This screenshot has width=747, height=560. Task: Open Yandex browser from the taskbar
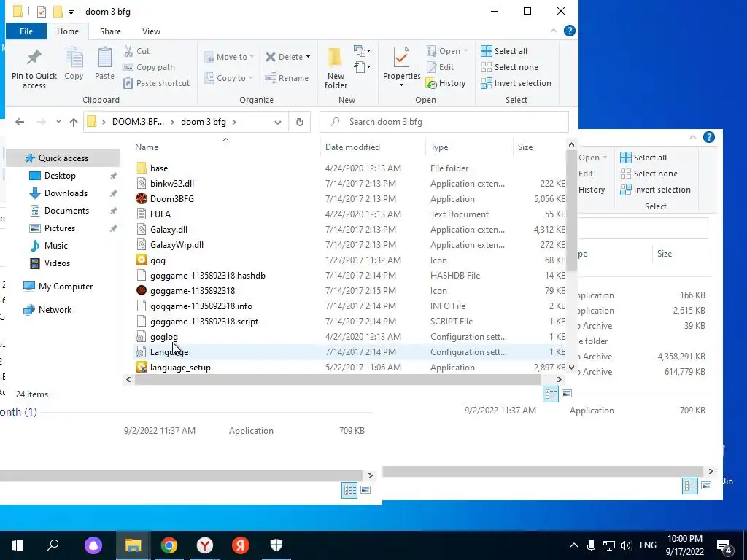(205, 545)
